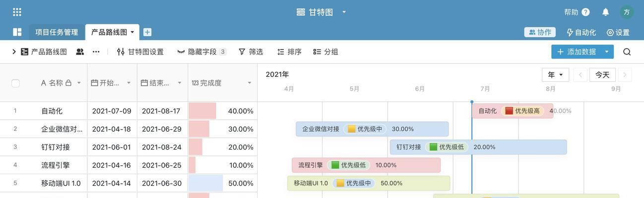Image resolution: width=644 pixels, height=198 pixels.
Task: Open the 产品路线图 tab dropdown arrow
Action: pyautogui.click(x=132, y=32)
